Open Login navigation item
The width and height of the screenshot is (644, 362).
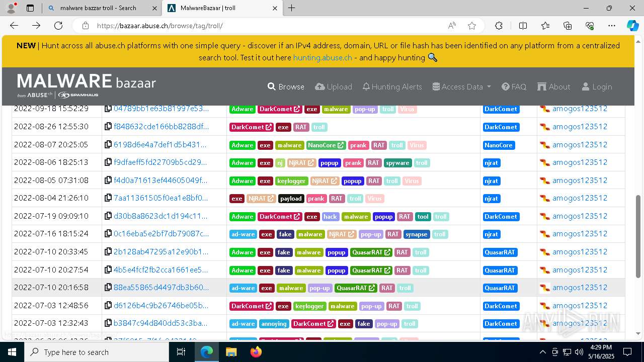point(597,86)
